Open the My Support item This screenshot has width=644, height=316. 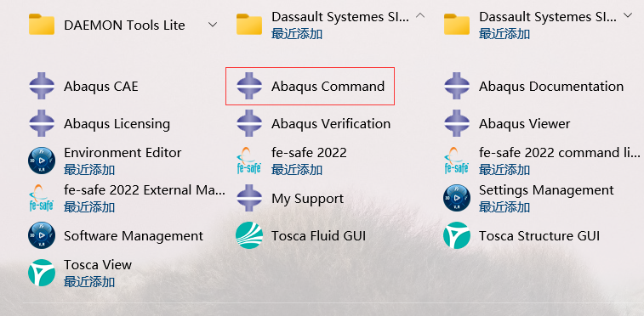click(x=290, y=199)
